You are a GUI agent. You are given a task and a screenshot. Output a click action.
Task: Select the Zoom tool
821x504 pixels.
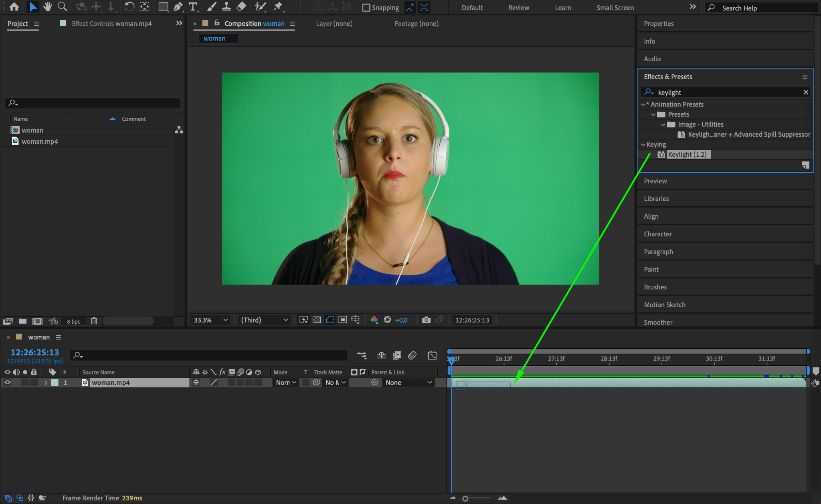[x=62, y=6]
